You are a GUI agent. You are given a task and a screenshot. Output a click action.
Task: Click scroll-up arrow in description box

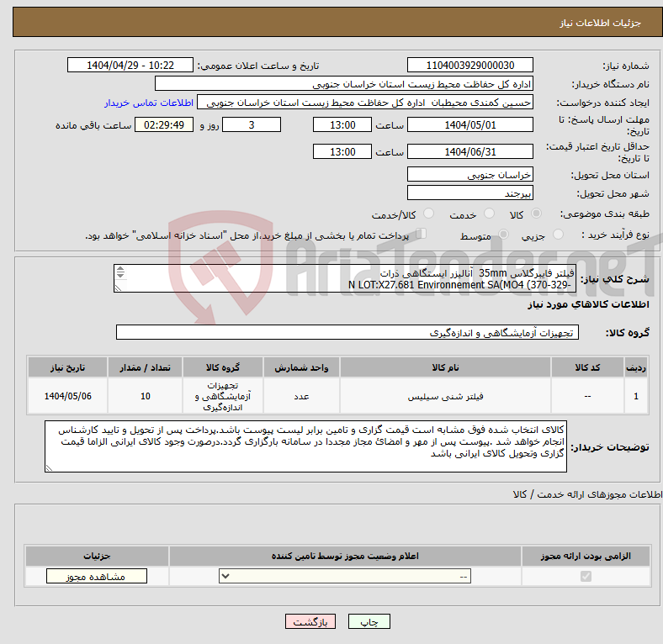[x=120, y=268]
